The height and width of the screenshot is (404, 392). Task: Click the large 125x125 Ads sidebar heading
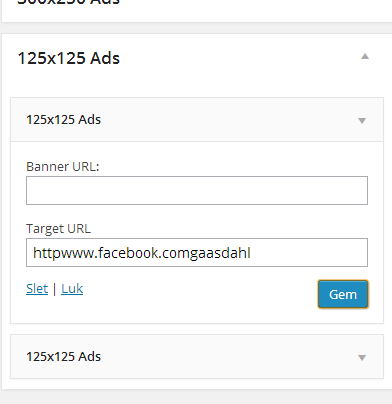click(x=69, y=58)
